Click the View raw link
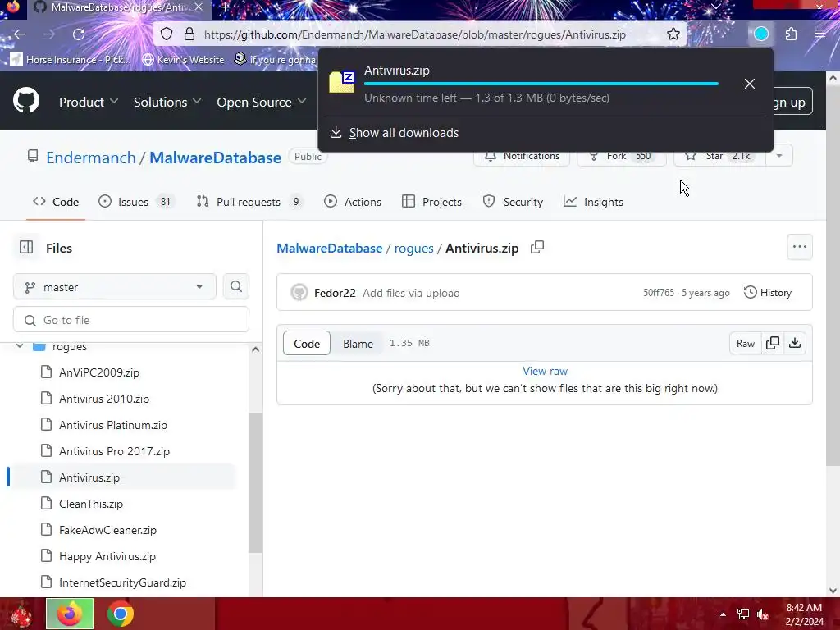 tap(545, 371)
